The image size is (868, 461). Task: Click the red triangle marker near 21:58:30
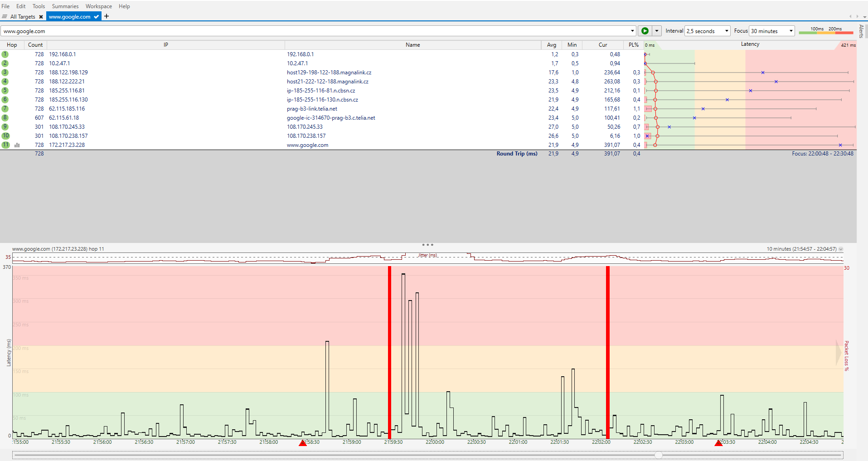click(303, 443)
